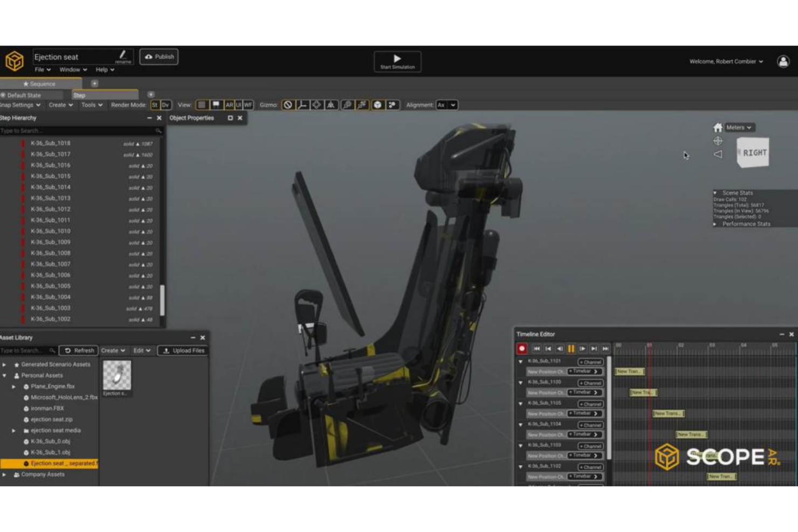This screenshot has height=532, width=798.
Task: Toggle the AR view mode icon
Action: click(x=229, y=105)
